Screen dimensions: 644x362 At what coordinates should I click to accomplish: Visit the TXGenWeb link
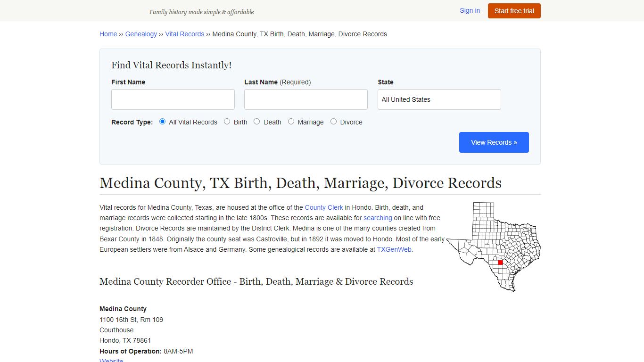click(x=394, y=249)
